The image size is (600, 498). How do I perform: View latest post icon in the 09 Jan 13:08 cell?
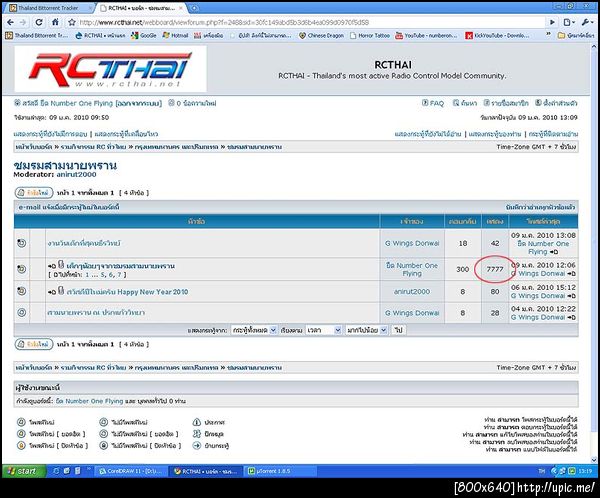[x=554, y=252]
